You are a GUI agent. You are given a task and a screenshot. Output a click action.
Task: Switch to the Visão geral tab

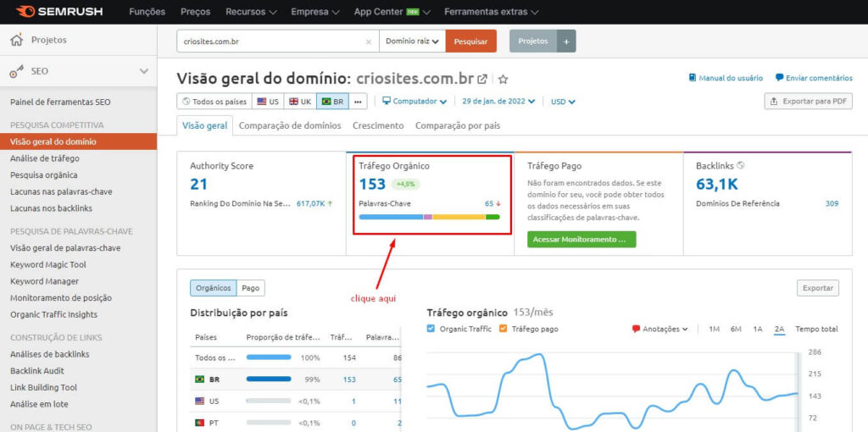coord(205,125)
